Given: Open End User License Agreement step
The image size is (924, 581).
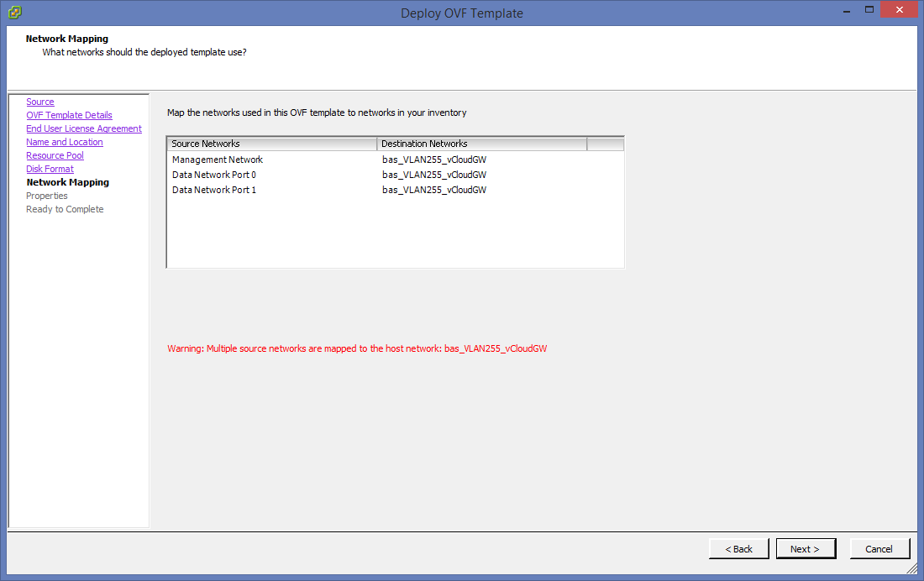Looking at the screenshot, I should click(x=84, y=128).
